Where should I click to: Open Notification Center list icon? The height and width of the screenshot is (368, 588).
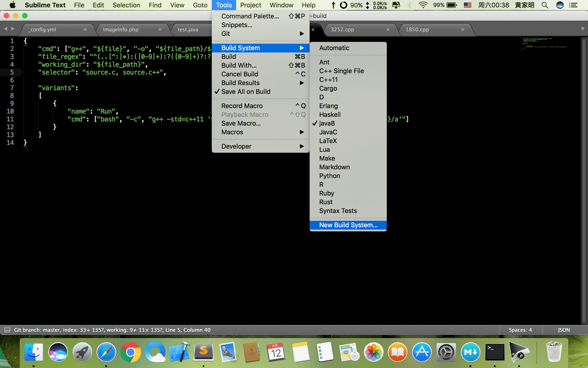coord(574,5)
